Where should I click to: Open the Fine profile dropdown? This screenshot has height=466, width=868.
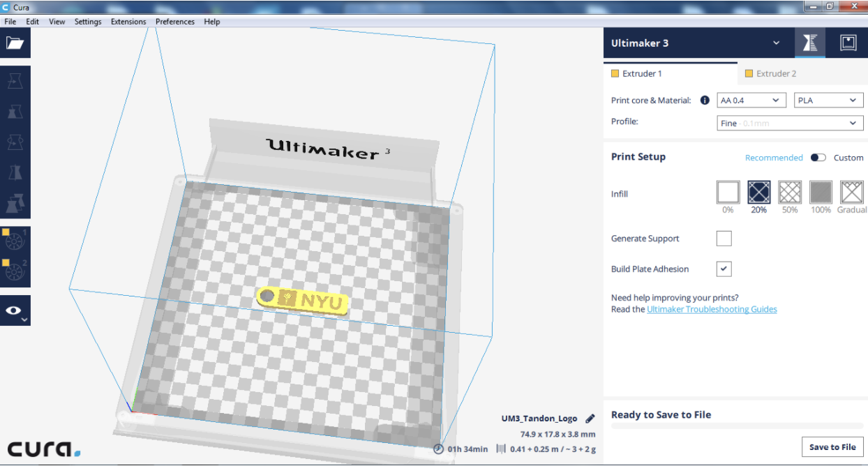click(x=791, y=123)
